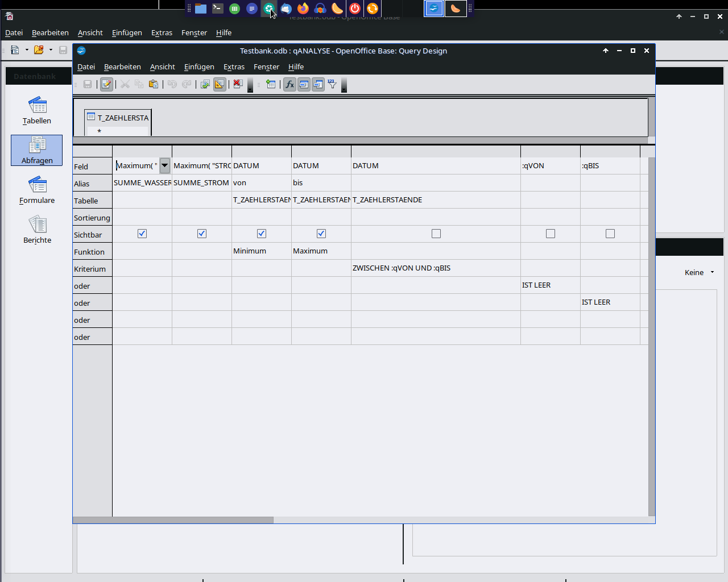The height and width of the screenshot is (582, 728).
Task: Check Sichtbar for the criteria DATUM column
Action: coord(436,234)
